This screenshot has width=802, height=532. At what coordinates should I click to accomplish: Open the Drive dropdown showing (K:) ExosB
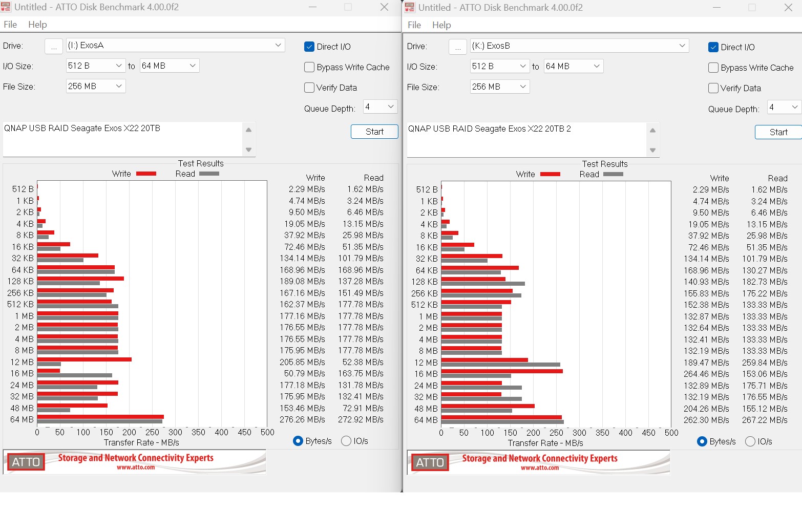click(579, 46)
